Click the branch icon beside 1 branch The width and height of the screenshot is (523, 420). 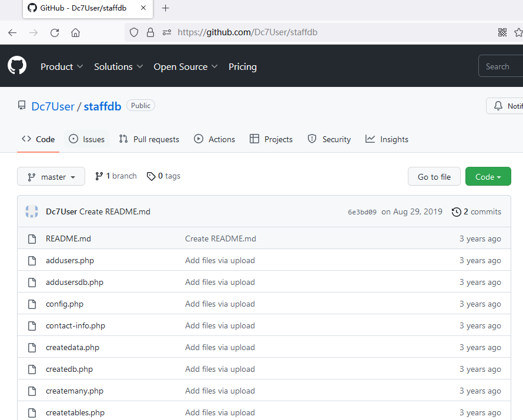click(99, 176)
